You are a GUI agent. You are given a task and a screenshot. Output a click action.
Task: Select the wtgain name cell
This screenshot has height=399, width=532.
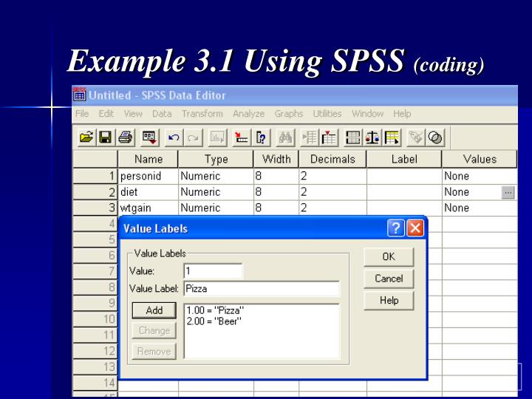coord(148,208)
